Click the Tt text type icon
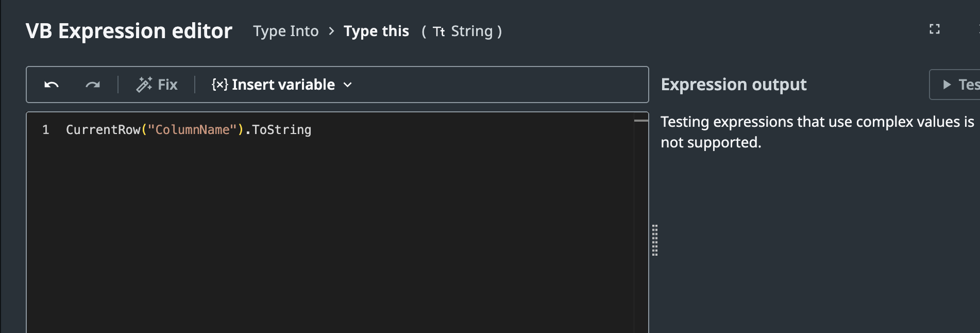This screenshot has width=980, height=333. click(438, 32)
